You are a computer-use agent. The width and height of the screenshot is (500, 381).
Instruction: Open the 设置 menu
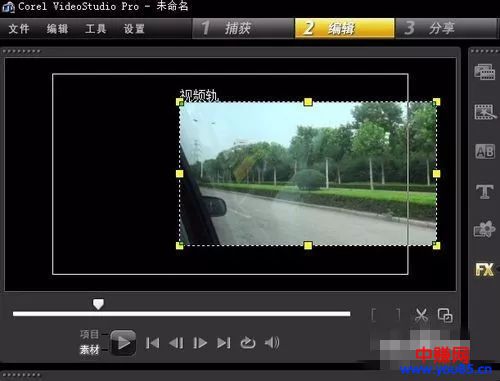(134, 29)
